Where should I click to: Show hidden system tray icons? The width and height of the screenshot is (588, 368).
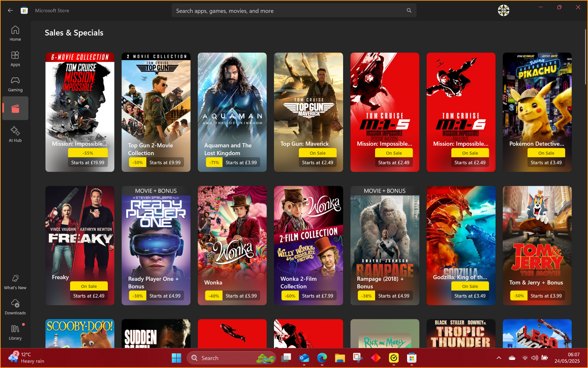click(x=499, y=358)
